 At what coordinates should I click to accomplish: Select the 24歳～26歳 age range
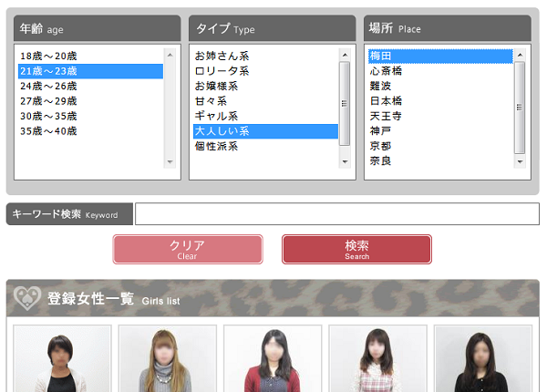click(48, 86)
